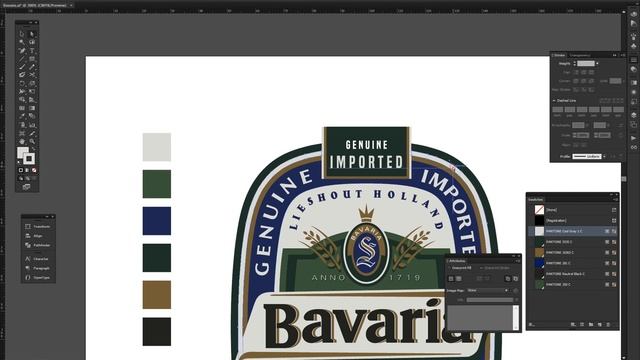The image size is (640, 360).
Task: Select the Free Transform tool
Action: click(32, 91)
